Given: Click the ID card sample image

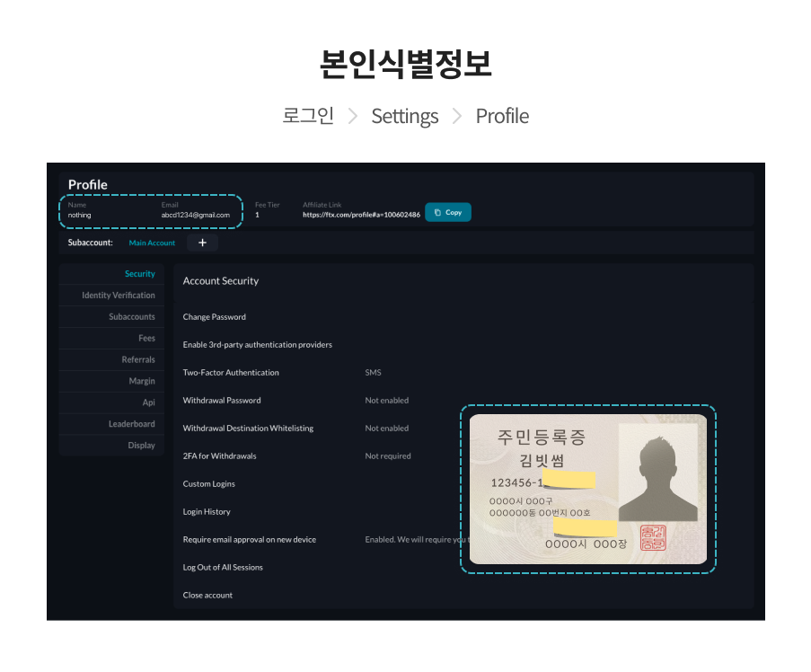Looking at the screenshot, I should coord(588,489).
